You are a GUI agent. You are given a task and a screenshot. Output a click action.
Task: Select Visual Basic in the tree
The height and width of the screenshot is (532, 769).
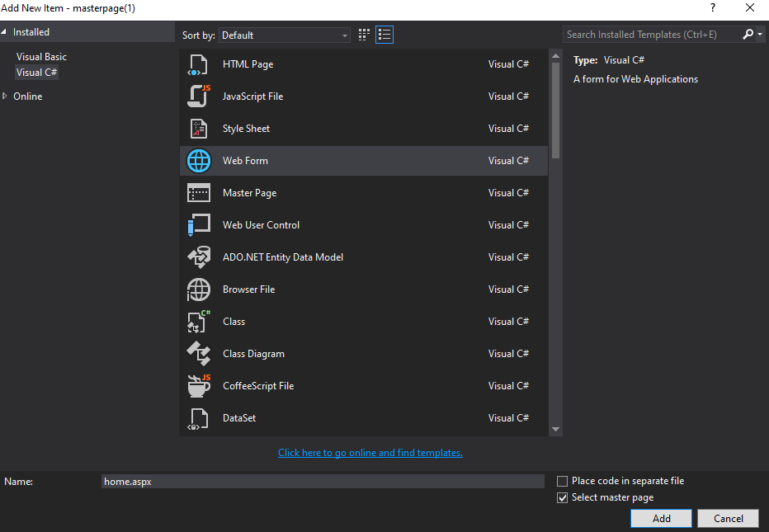point(41,57)
